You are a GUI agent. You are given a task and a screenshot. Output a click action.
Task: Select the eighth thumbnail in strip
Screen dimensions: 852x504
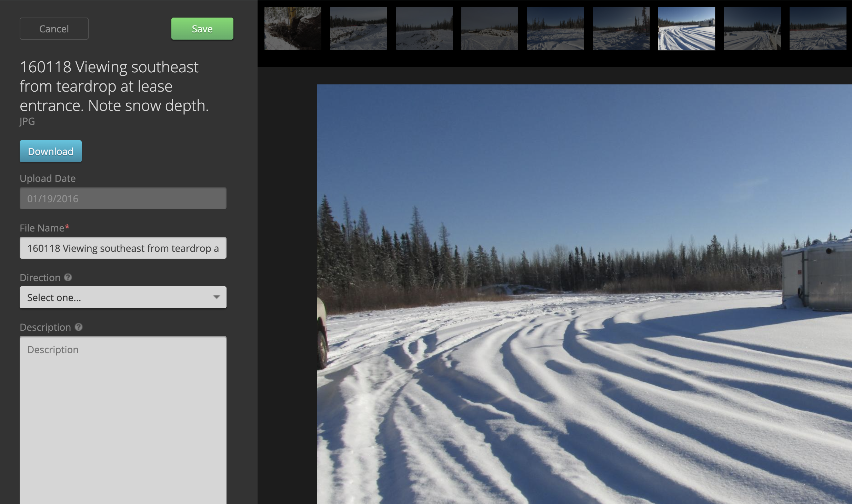click(x=752, y=29)
